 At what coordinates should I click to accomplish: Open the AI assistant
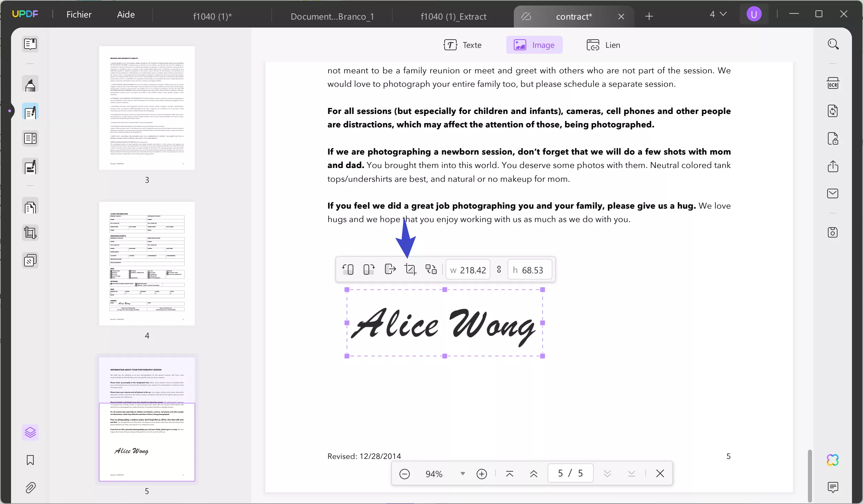pos(832,460)
